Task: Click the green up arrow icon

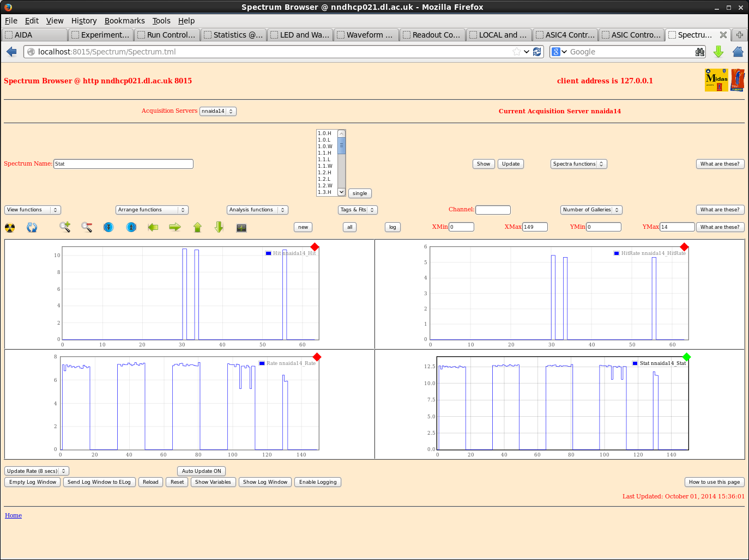Action: pyautogui.click(x=197, y=227)
